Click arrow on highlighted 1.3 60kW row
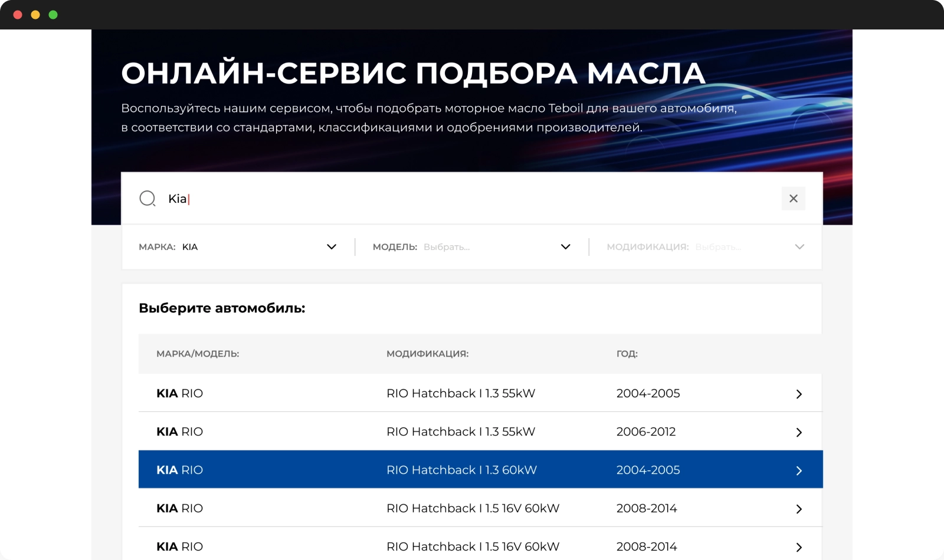Image resolution: width=944 pixels, height=560 pixels. (799, 470)
